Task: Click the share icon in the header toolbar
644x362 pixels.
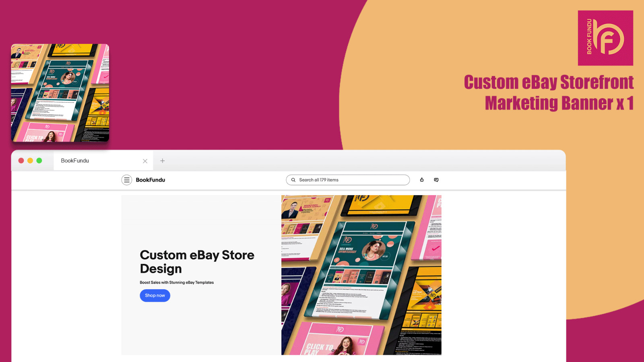Action: [422, 180]
